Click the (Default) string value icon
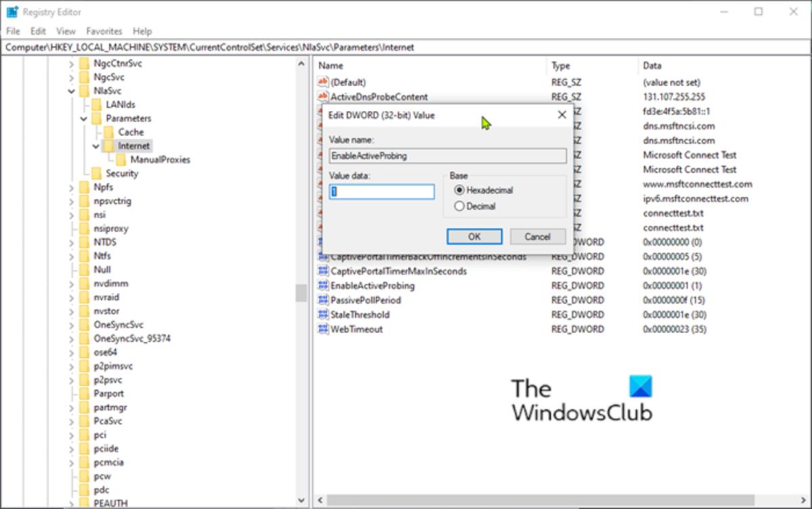 point(323,82)
